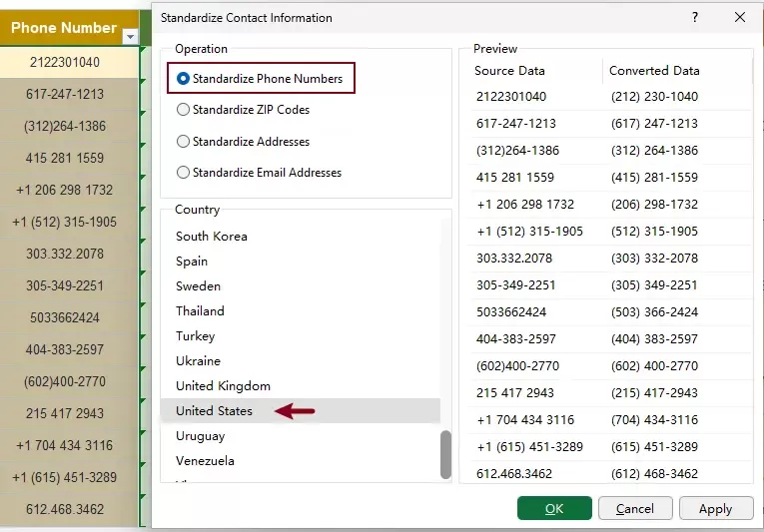Select spreadsheet cell +1 (615) 451-3289
Viewport: 764px width, 532px height.
tap(69, 477)
